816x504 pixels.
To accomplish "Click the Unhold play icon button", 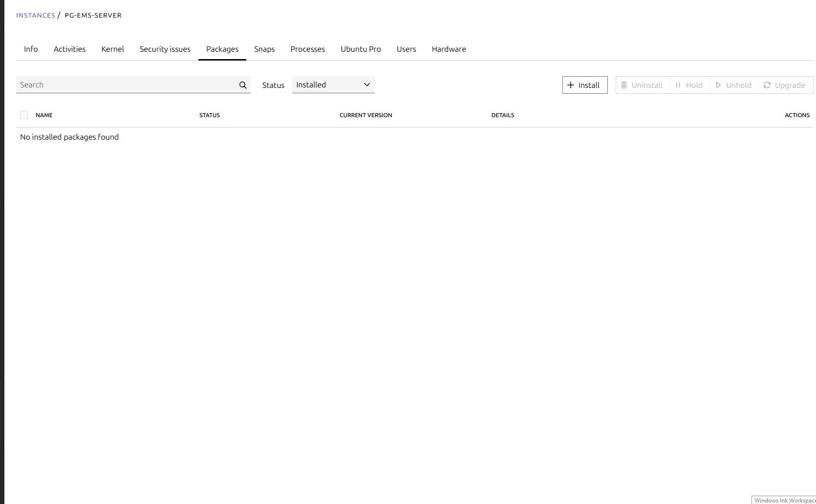I will 733,85.
